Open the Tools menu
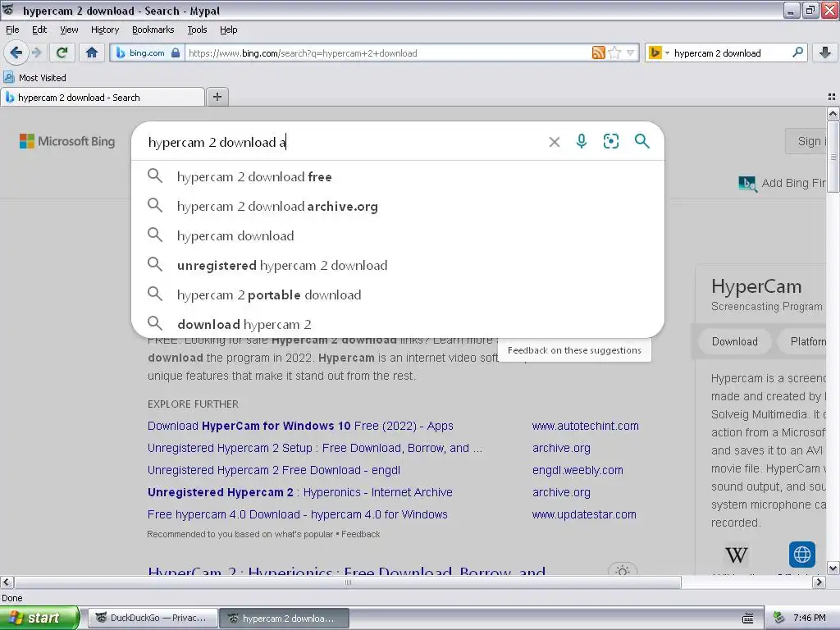Image resolution: width=840 pixels, height=630 pixels. pos(197,30)
